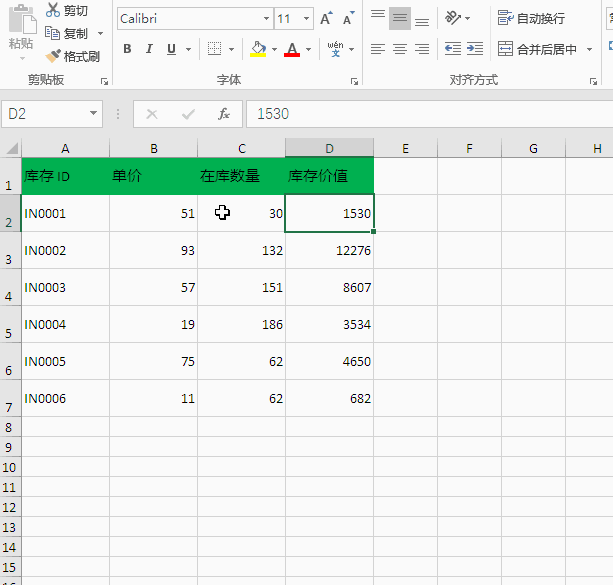
Task: Open the Borders dropdown arrow
Action: tap(231, 49)
